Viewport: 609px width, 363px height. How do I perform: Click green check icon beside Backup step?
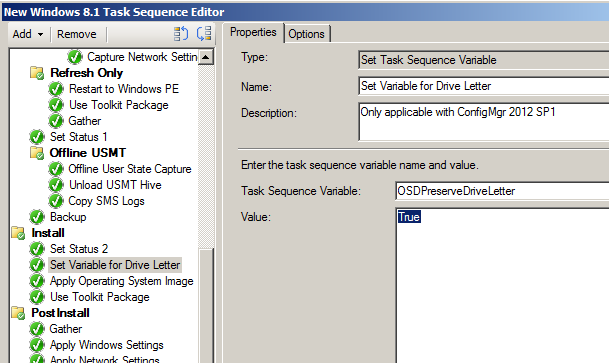[37, 217]
